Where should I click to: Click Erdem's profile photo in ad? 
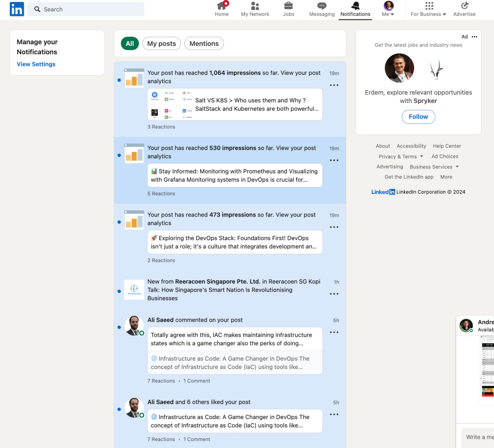tap(399, 68)
